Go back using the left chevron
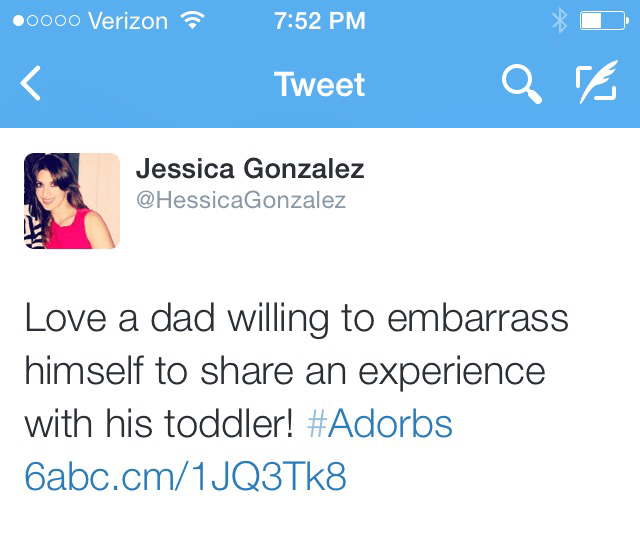Viewport: 640px width, 545px height. [31, 85]
